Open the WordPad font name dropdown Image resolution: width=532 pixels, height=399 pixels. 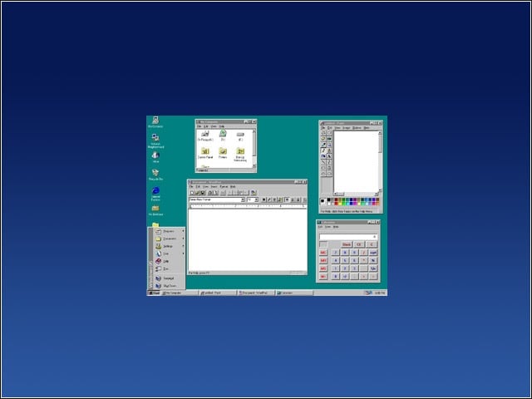[x=243, y=199]
